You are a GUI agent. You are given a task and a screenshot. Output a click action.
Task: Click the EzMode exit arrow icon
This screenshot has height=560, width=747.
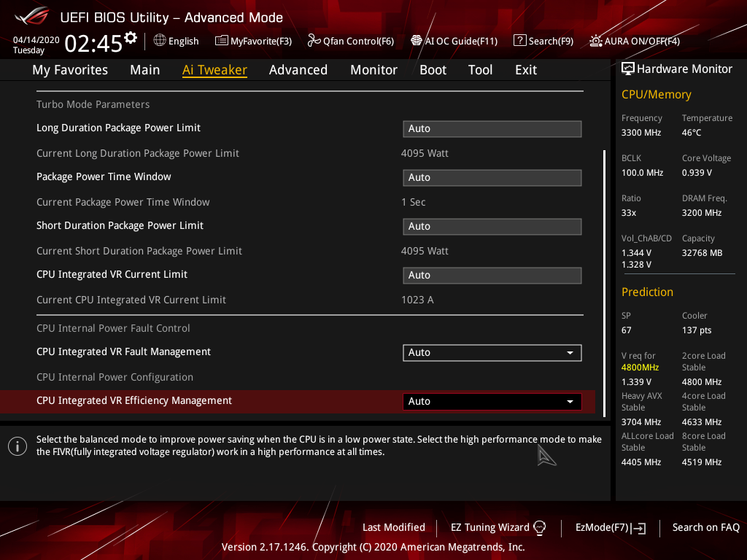tap(638, 528)
